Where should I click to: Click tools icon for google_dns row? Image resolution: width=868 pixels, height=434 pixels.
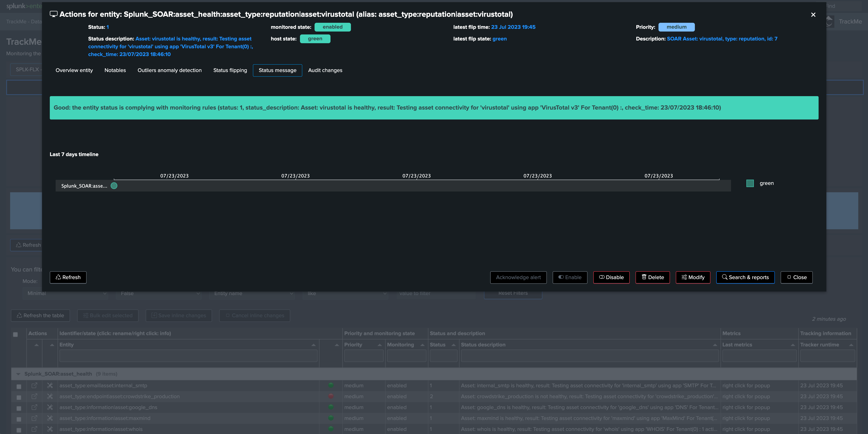[x=50, y=407]
